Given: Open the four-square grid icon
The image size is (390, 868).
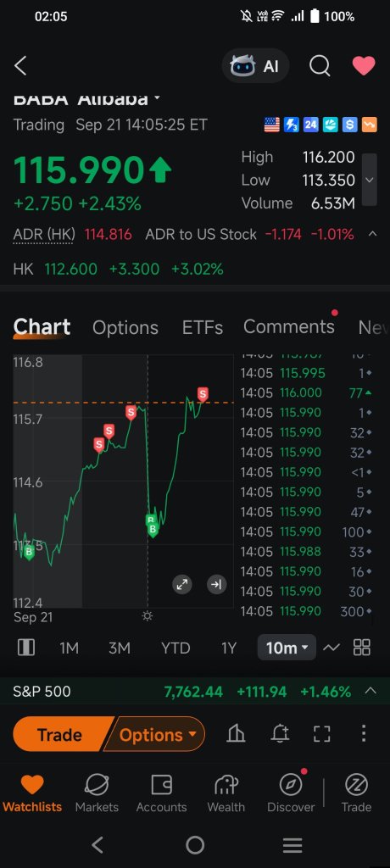Looking at the screenshot, I should click(362, 647).
